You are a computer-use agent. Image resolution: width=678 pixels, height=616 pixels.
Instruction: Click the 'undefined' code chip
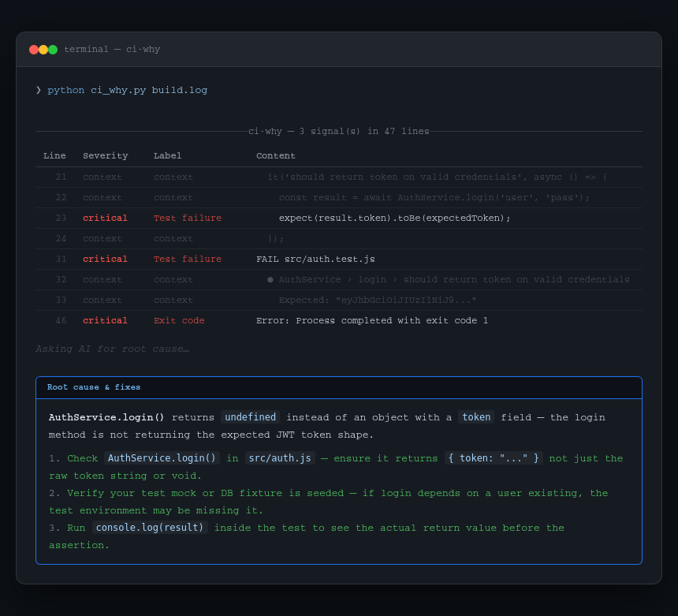click(251, 417)
